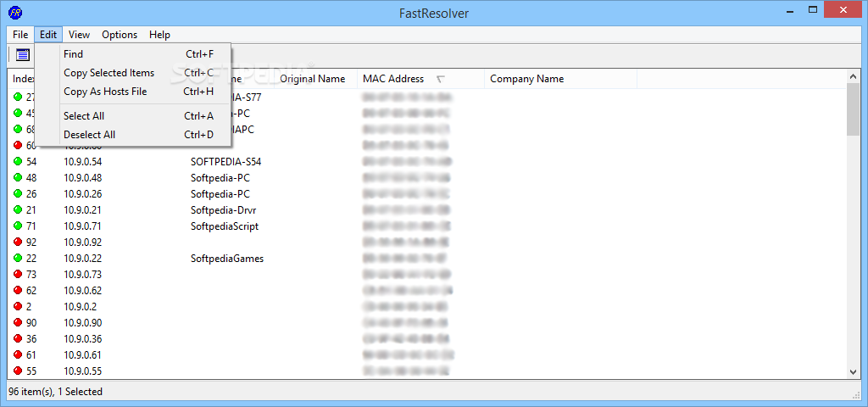Choose Copy Selected Items
Viewport: 868px width, 407px height.
click(133, 73)
